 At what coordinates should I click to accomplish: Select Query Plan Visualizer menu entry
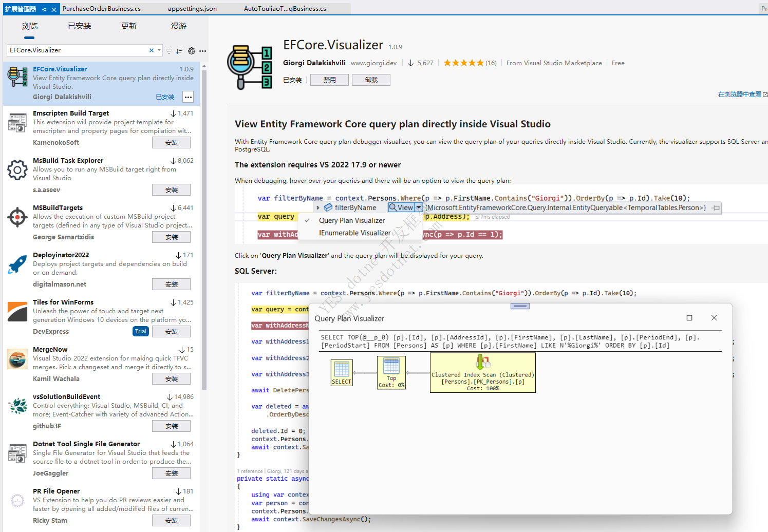tap(352, 220)
